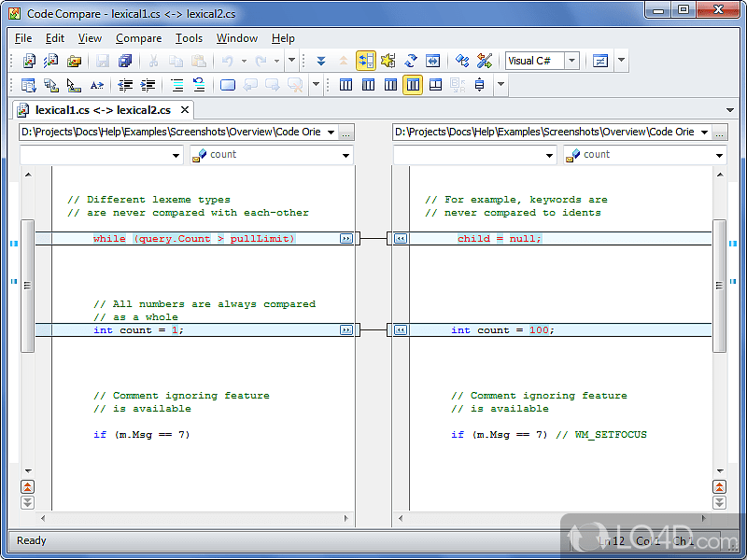The height and width of the screenshot is (560, 747).
Task: Open the View menu
Action: pos(90,38)
